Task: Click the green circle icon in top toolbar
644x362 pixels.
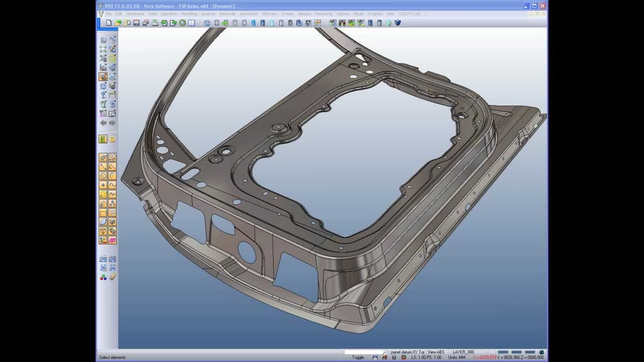Action: pyautogui.click(x=183, y=23)
